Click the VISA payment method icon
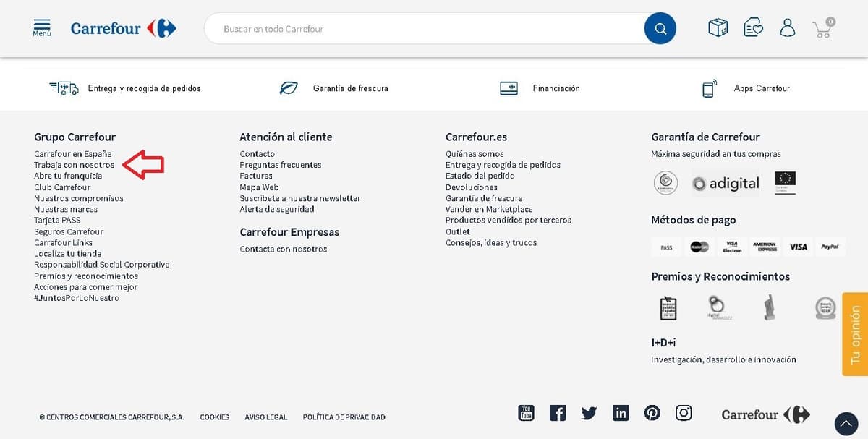The height and width of the screenshot is (439, 868). click(x=798, y=247)
